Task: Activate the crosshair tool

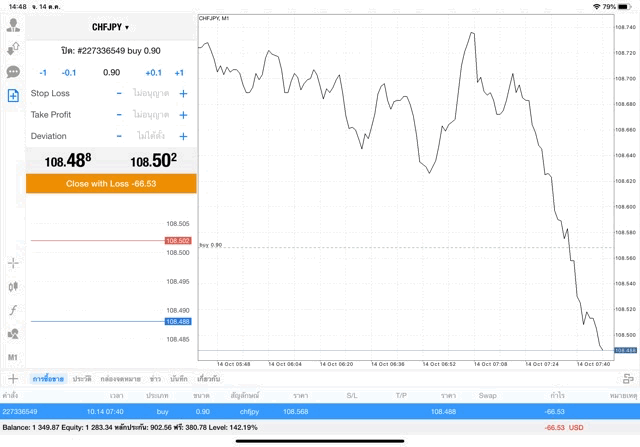Action: [x=13, y=263]
